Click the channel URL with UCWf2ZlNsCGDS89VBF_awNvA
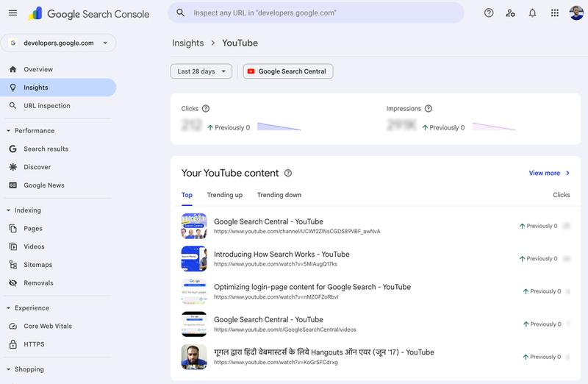This screenshot has width=588, height=384. (297, 232)
